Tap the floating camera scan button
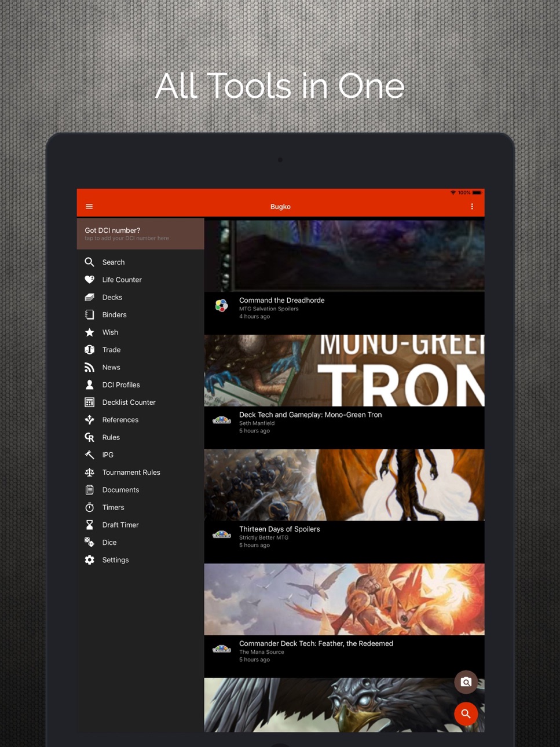The image size is (560, 747). tap(466, 682)
